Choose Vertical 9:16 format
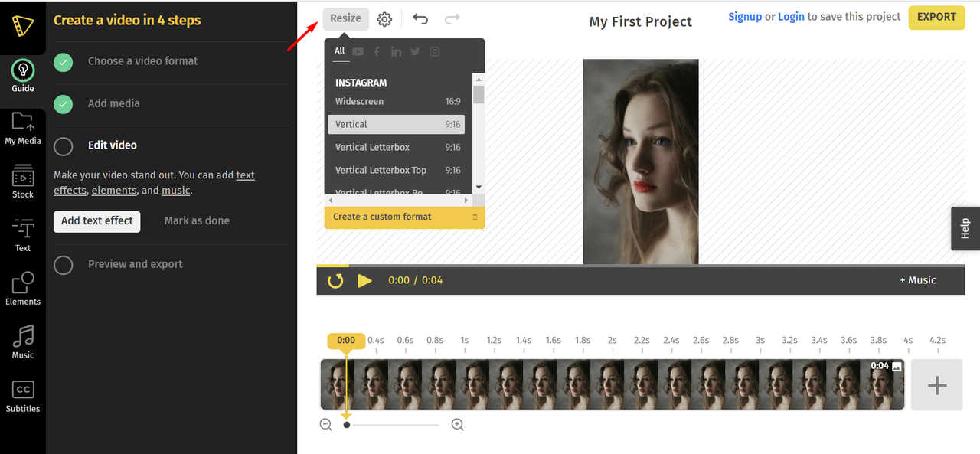 coord(396,124)
